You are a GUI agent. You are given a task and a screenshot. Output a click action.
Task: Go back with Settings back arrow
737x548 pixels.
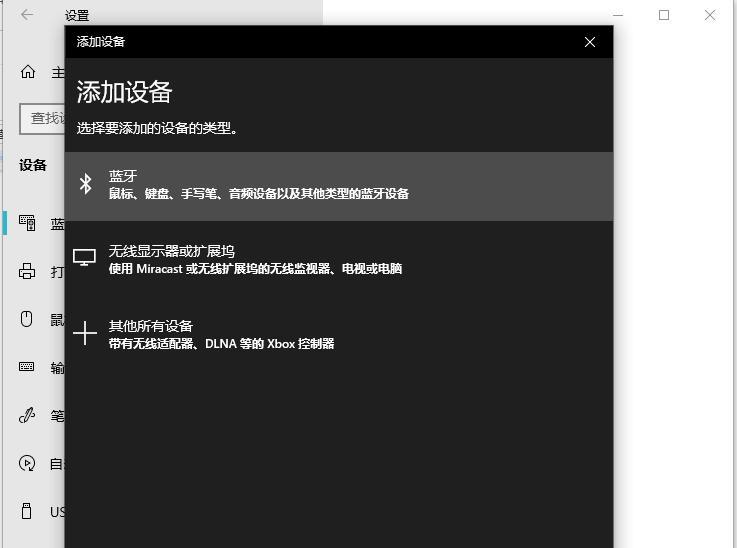point(27,15)
